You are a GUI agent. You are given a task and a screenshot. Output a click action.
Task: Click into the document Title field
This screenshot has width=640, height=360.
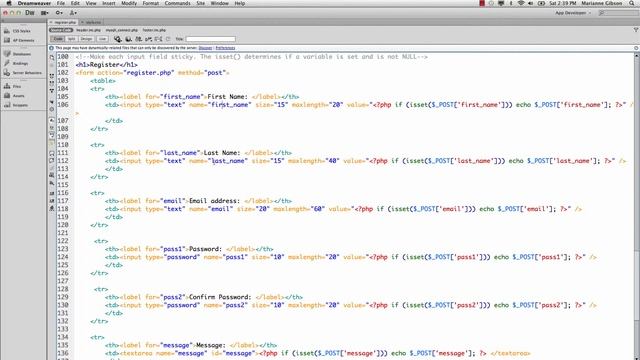211,39
